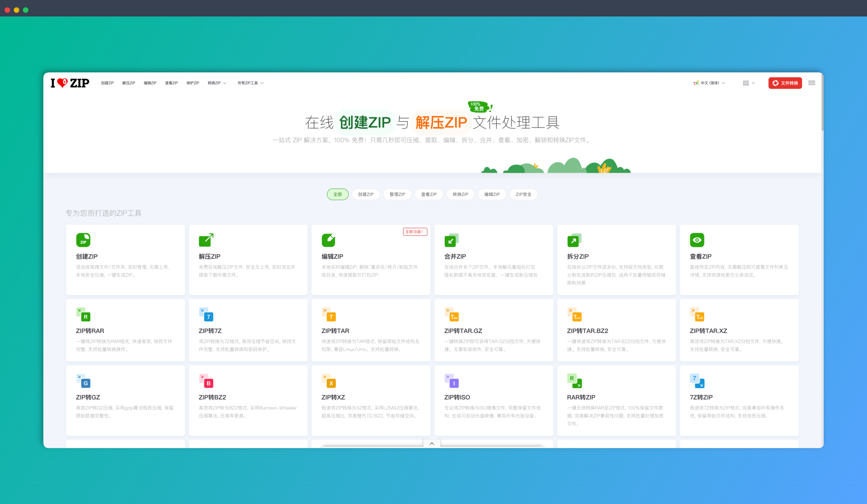Click the ZIP转TAR.XZ icon
The image size is (867, 504).
click(697, 314)
